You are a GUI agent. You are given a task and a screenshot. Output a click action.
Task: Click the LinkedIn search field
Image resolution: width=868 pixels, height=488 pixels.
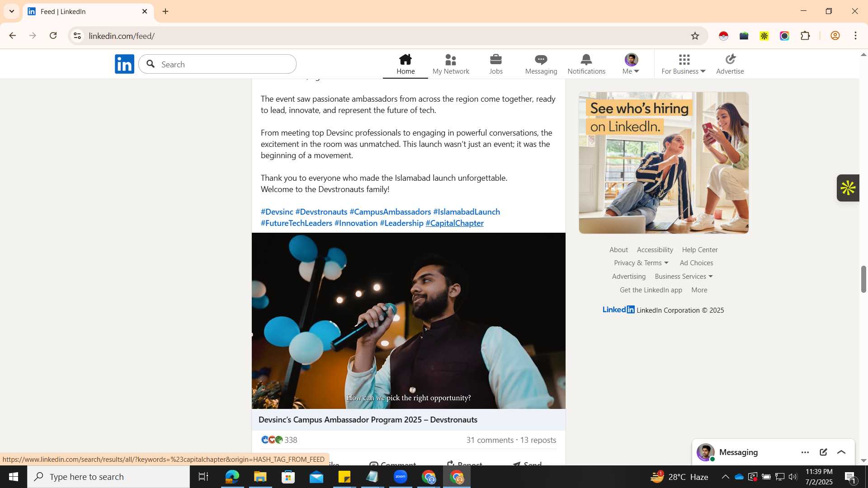click(x=217, y=64)
